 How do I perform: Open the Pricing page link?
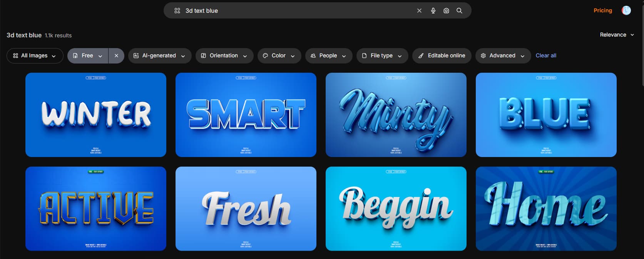[602, 10]
